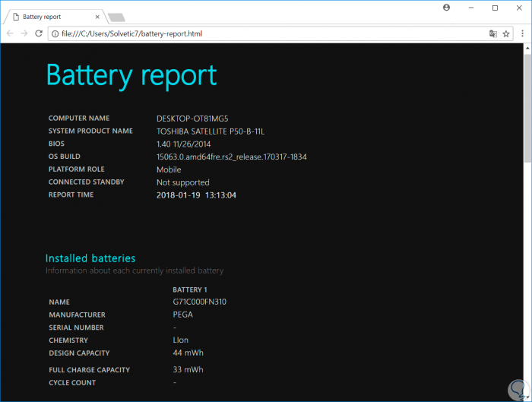
Task: Go forward to the next page
Action: pos(24,33)
